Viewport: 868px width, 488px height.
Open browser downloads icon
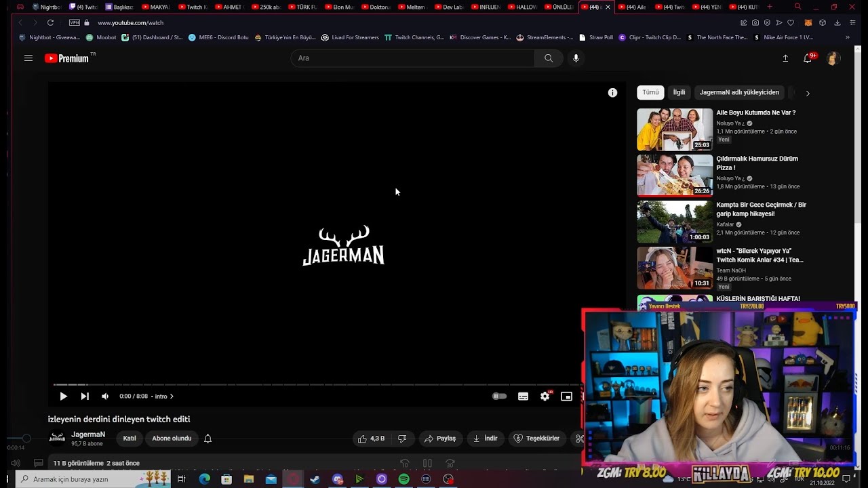(x=837, y=22)
